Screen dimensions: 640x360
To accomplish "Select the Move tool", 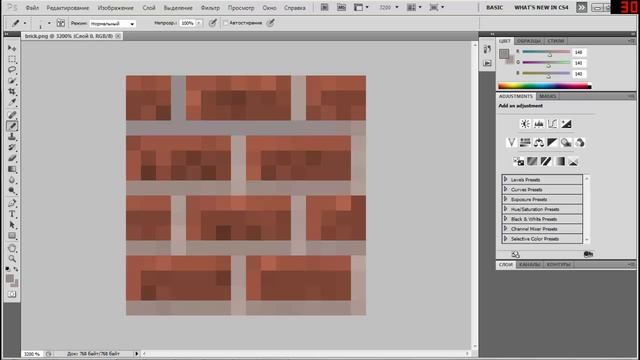I will coord(12,48).
